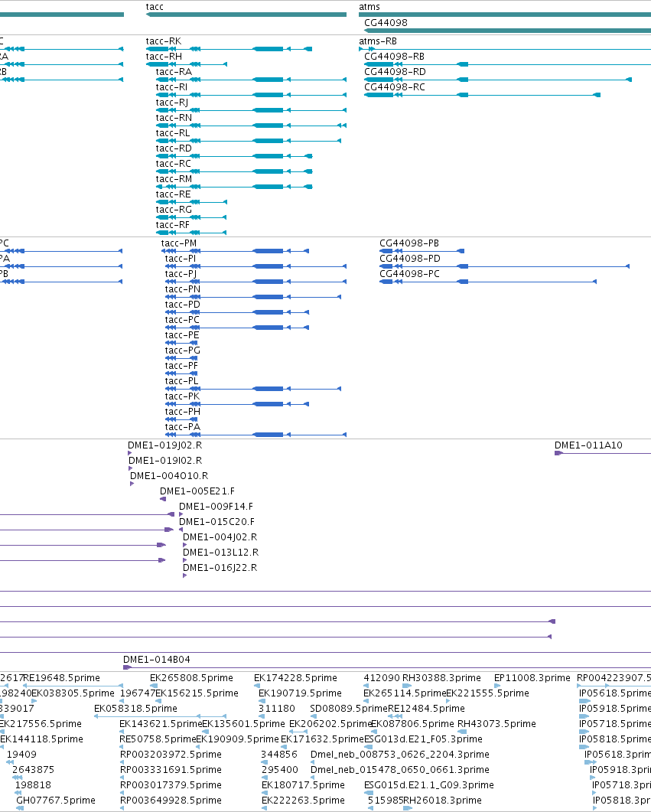
Task: Click the RH26018.3prime EST label
Action: pyautogui.click(x=442, y=800)
